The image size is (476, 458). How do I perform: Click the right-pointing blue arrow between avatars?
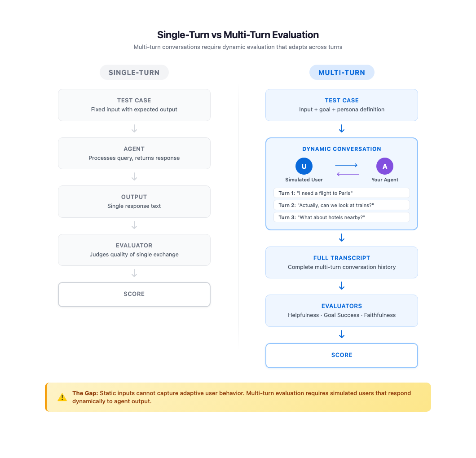click(346, 165)
